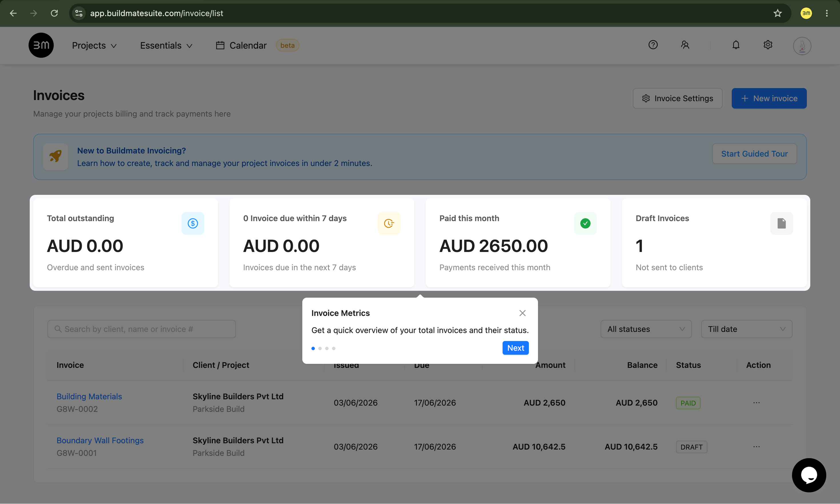Viewport: 840px width, 504px height.
Task: Open the Calendar page
Action: click(x=241, y=45)
